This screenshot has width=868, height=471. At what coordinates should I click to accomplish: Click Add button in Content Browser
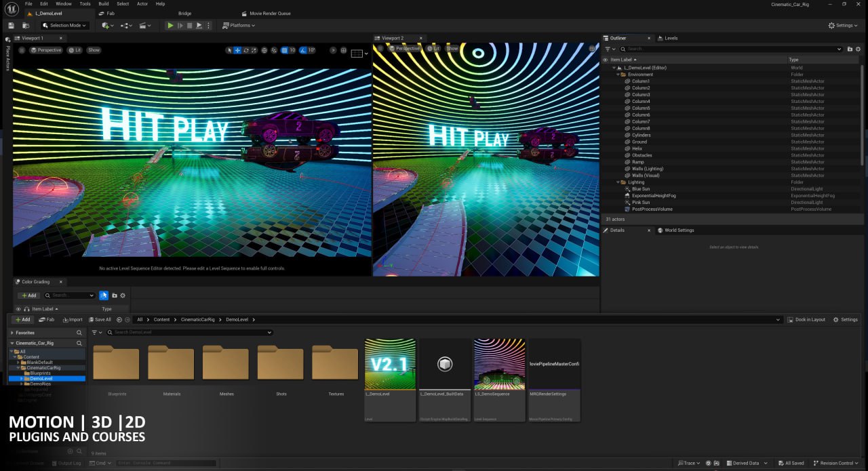23,319
